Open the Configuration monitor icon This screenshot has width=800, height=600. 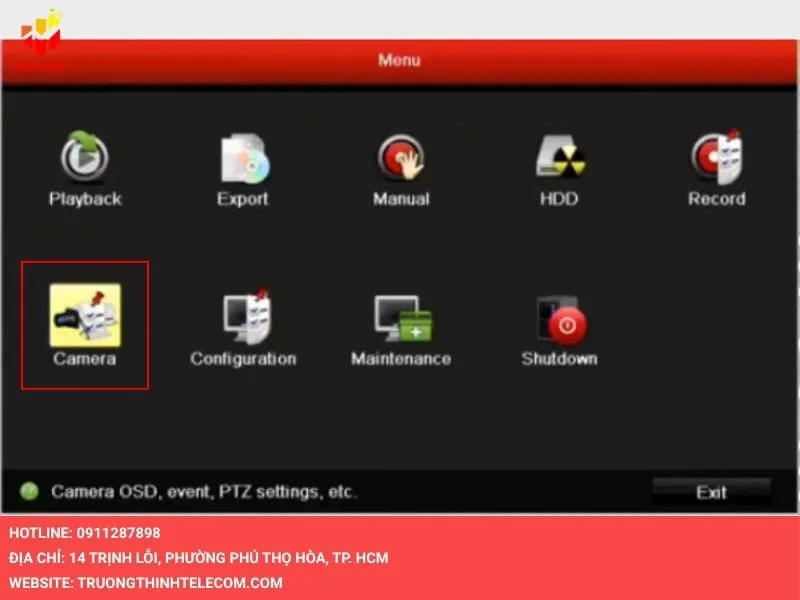click(243, 316)
